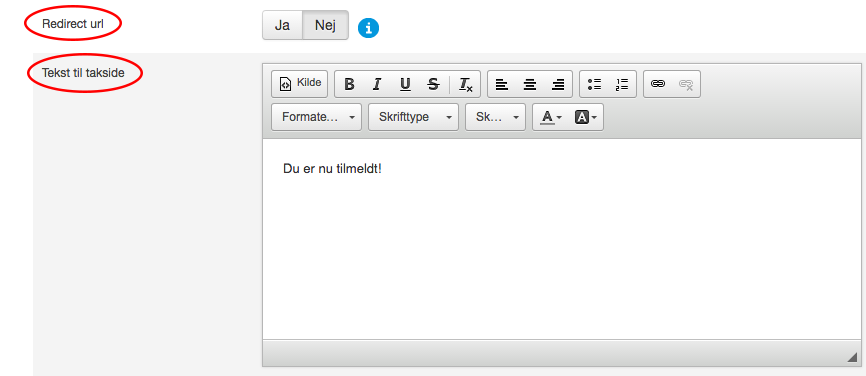
Task: Apply strikethrough formatting
Action: (x=434, y=84)
